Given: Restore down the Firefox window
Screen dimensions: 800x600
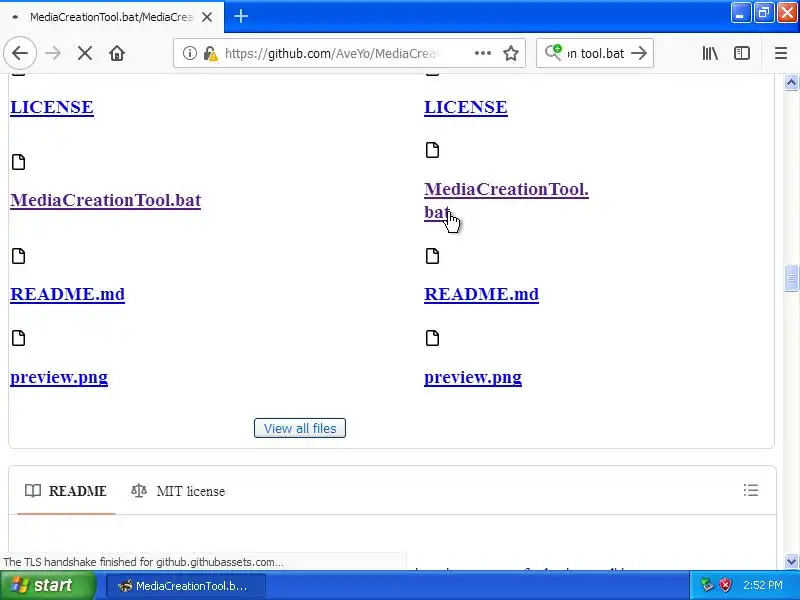Looking at the screenshot, I should coord(763,13).
